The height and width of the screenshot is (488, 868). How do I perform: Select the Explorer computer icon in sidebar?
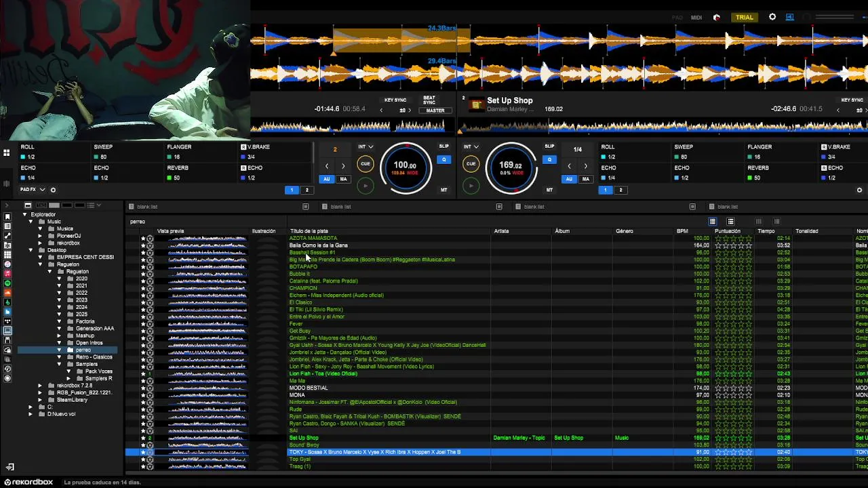pos(7,331)
